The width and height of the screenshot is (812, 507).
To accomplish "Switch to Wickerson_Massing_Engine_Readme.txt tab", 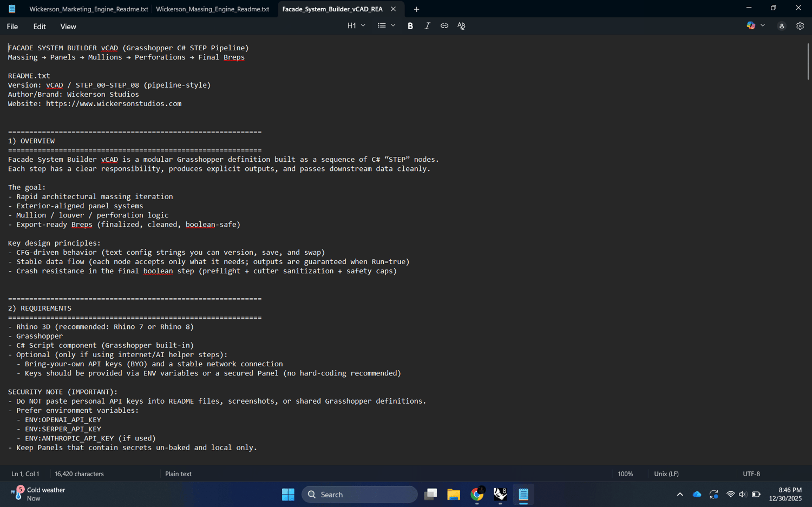I will (x=213, y=9).
